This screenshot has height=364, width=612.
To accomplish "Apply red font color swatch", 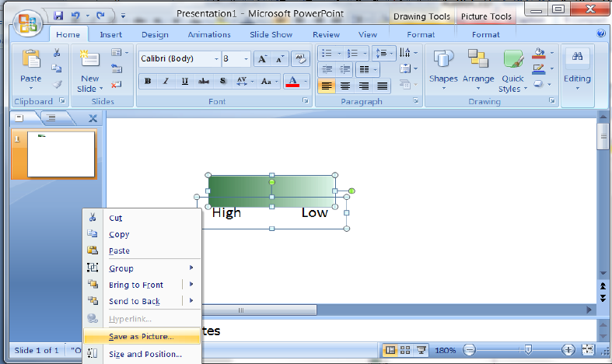I will [x=292, y=82].
